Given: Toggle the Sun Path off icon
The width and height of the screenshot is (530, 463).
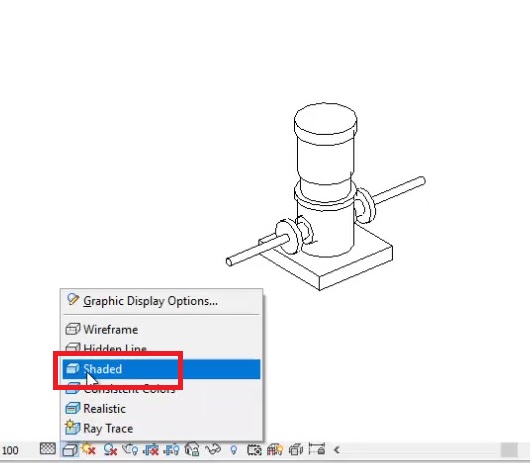Looking at the screenshot, I should (89, 449).
